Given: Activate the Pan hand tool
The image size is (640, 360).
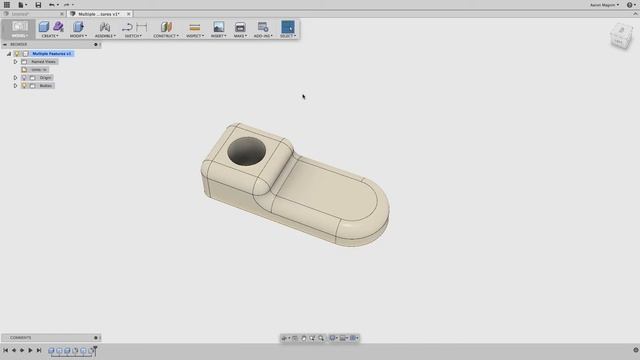Looking at the screenshot, I should [x=304, y=338].
